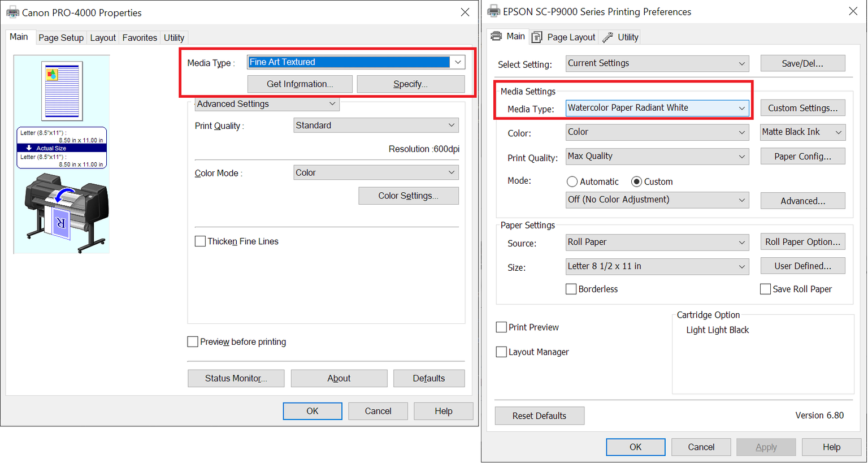Check the Borderless option

571,289
